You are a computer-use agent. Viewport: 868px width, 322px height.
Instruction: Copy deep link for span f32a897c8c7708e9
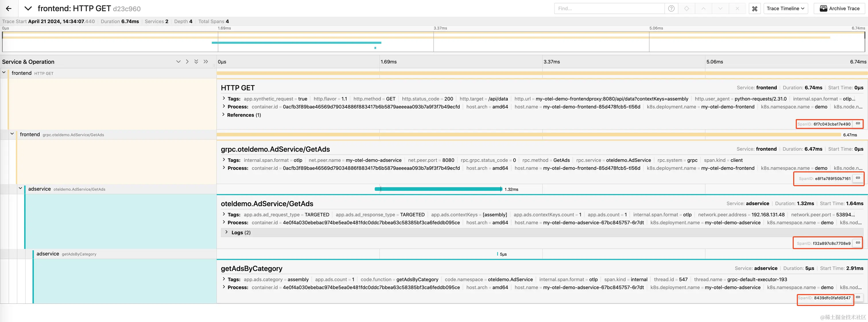[858, 243]
